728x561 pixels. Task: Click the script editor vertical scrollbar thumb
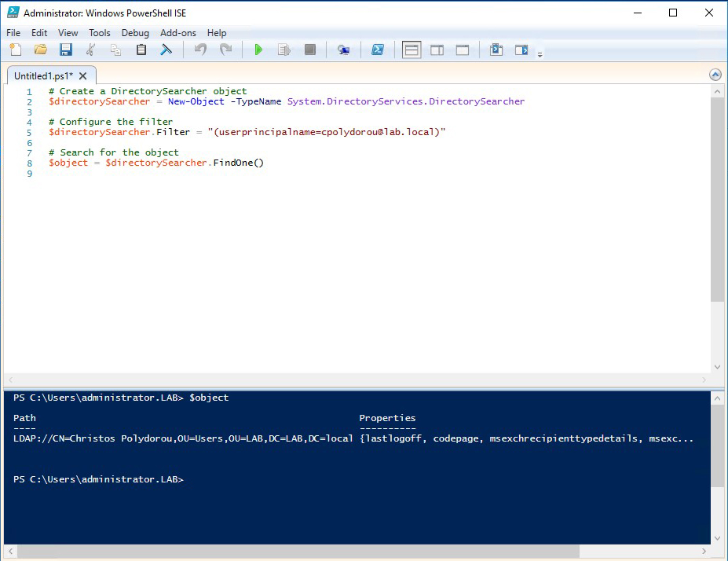click(x=717, y=200)
